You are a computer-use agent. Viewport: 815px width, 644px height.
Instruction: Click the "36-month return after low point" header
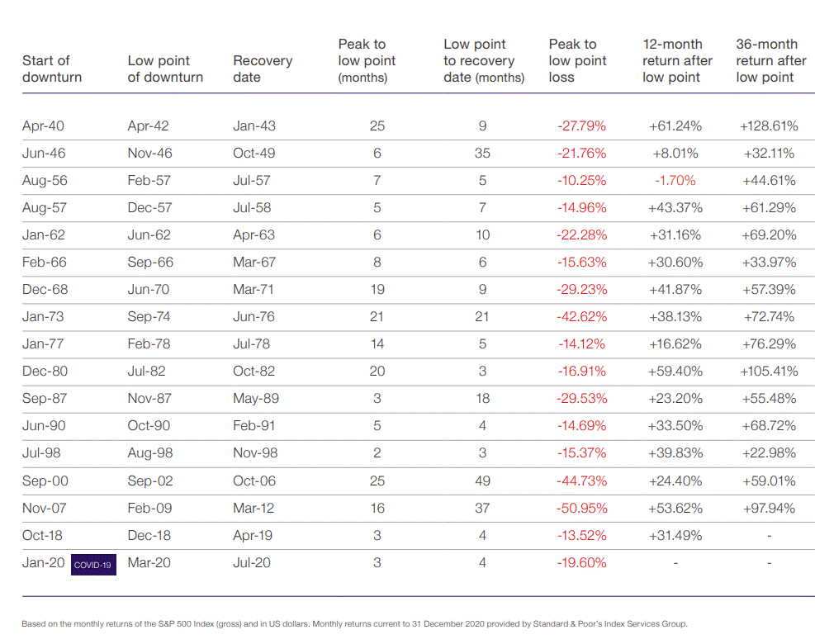770,60
